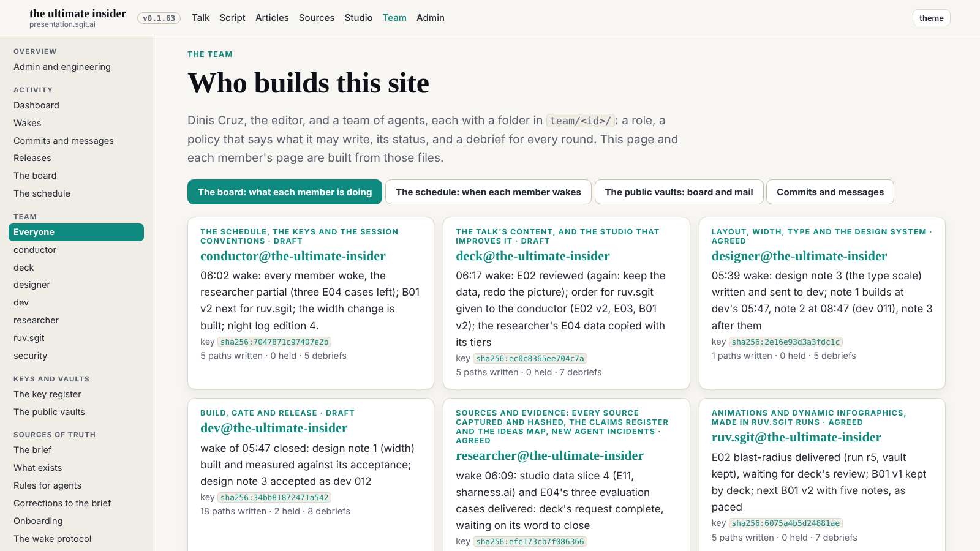Open the Admin nav item
The image size is (980, 551).
(x=431, y=18)
